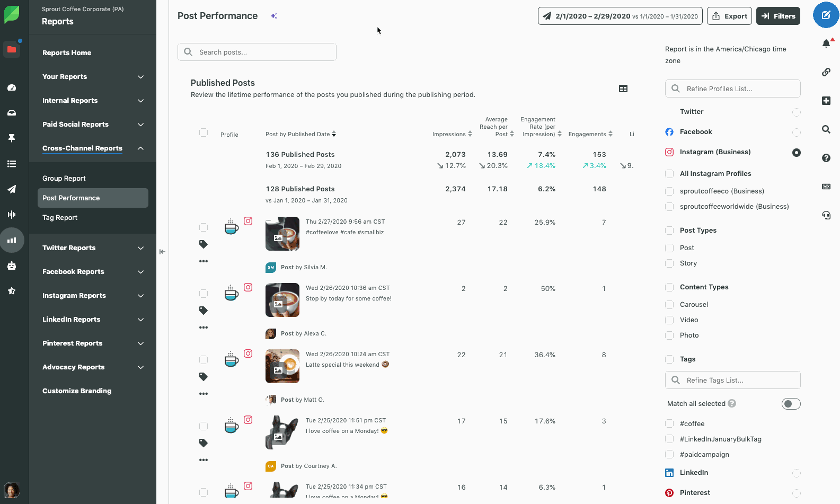Open Group Report

click(x=64, y=179)
